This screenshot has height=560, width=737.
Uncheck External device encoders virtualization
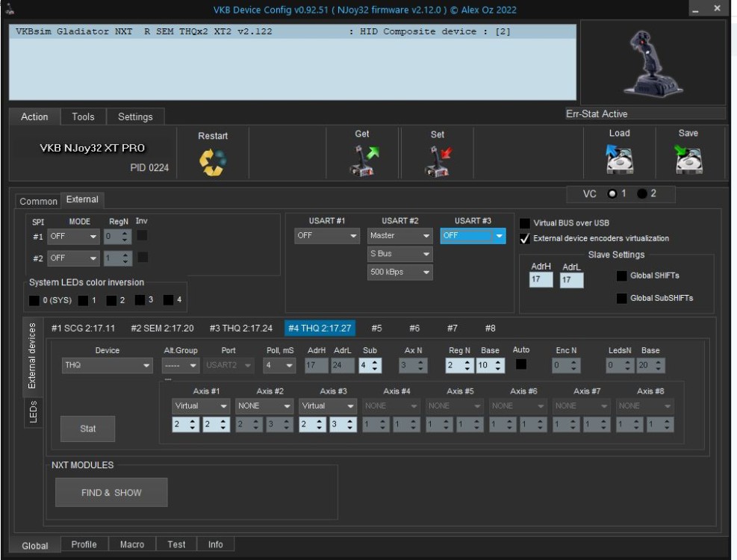525,238
